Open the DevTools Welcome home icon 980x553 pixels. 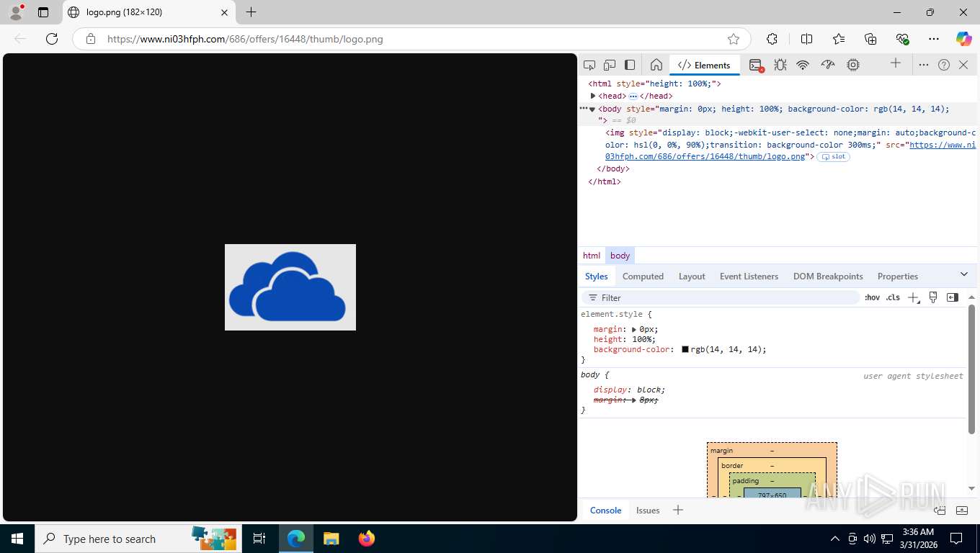click(x=656, y=65)
